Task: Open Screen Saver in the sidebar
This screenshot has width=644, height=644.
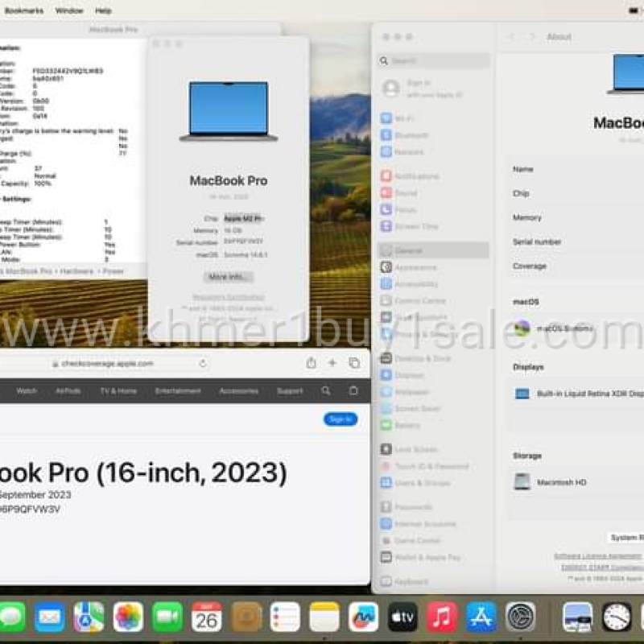Action: [x=433, y=409]
